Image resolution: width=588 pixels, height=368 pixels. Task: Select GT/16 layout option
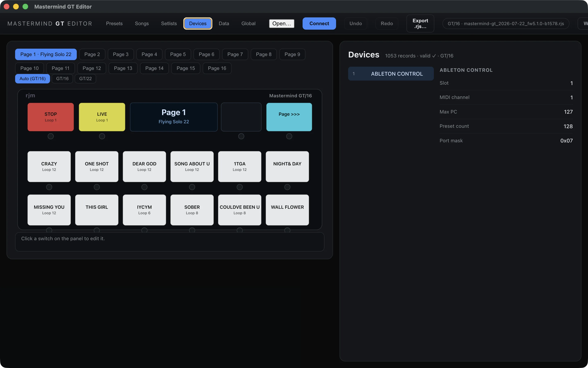[62, 79]
